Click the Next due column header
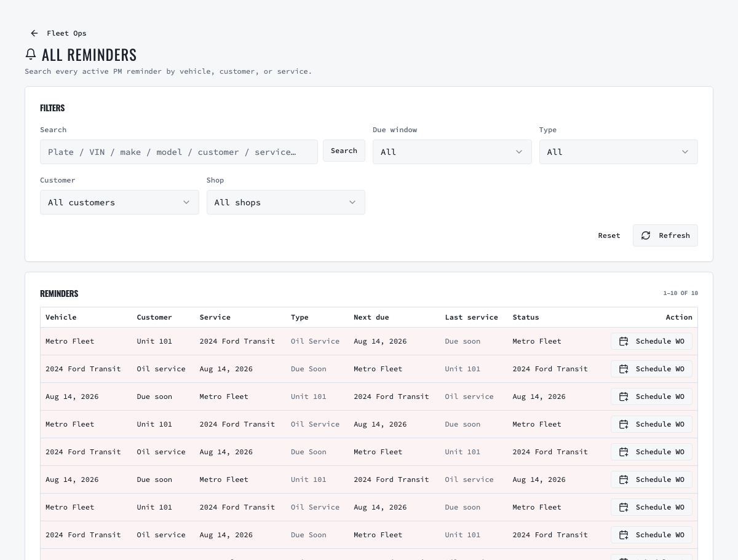The image size is (738, 560). 371,317
